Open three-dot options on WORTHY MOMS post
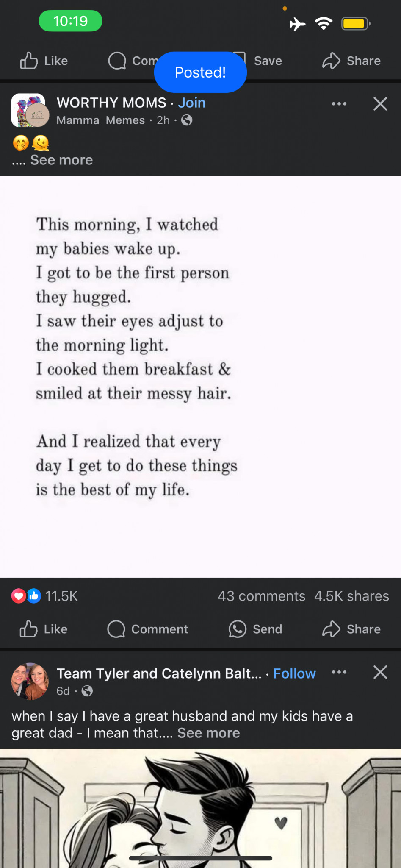The width and height of the screenshot is (401, 868). tap(339, 104)
